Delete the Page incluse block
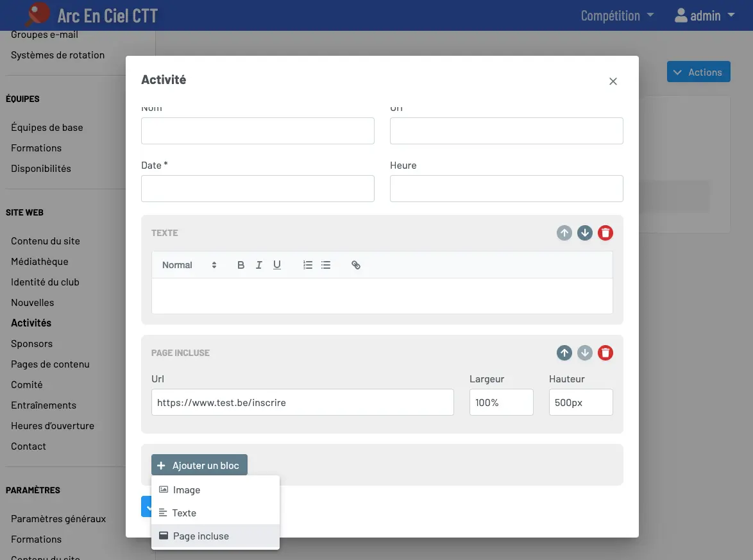This screenshot has height=560, width=753. point(605,353)
